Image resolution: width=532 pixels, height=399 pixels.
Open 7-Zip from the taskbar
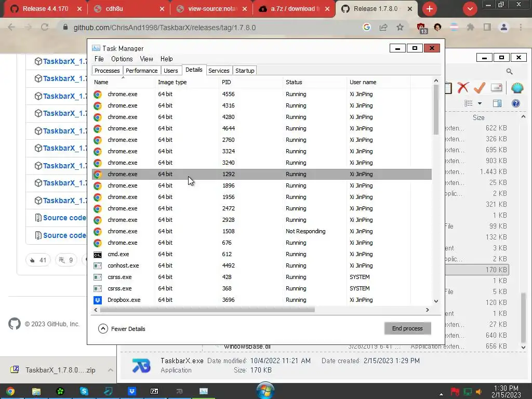tap(154, 391)
